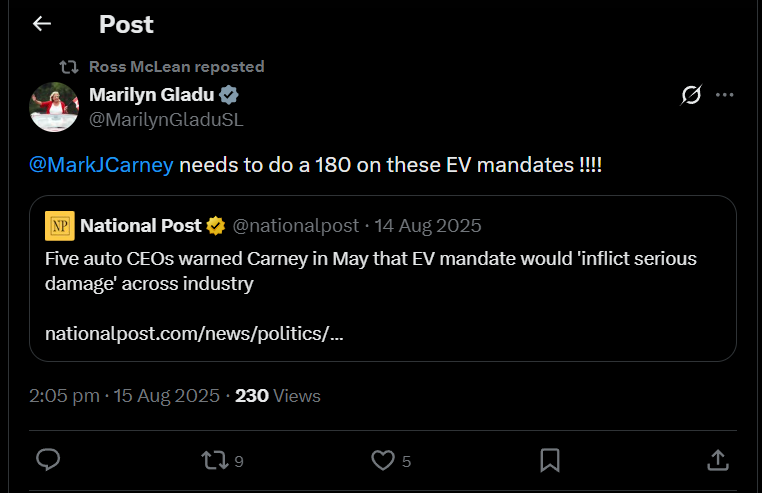Open Marilyn Gladu's profile picture

click(55, 107)
